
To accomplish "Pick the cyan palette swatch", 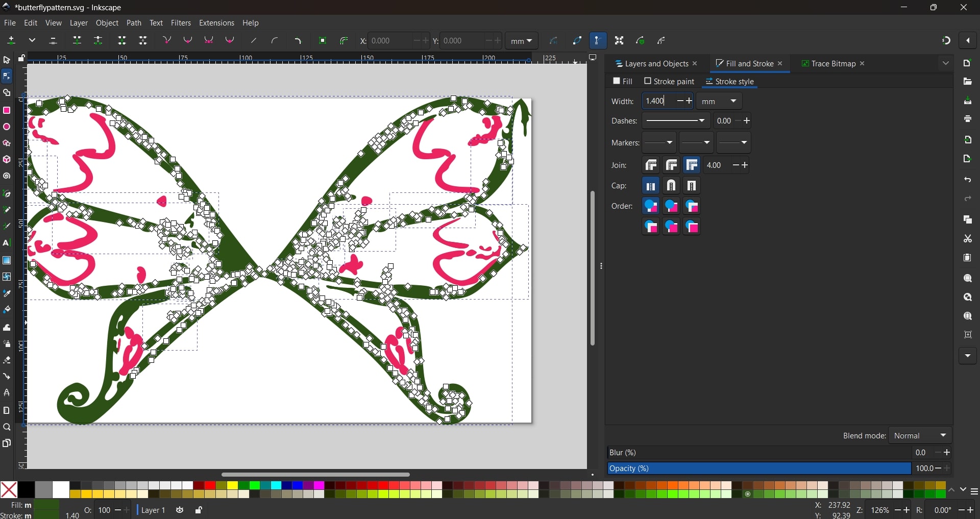I will [x=276, y=485].
